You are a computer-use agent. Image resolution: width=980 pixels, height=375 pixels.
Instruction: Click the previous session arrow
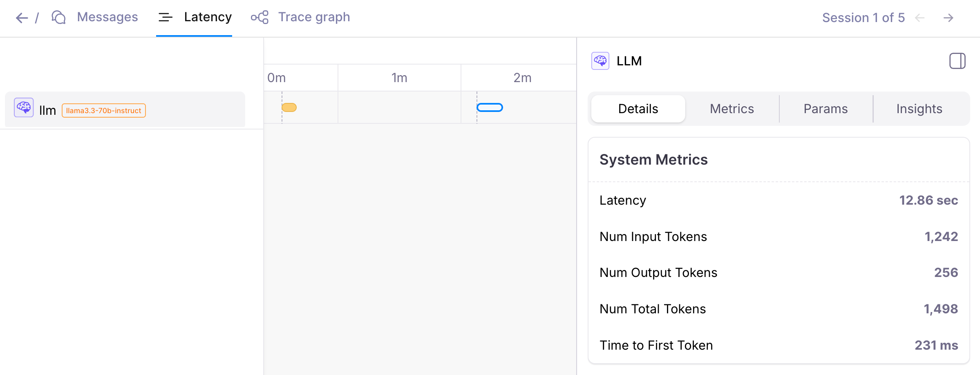[x=920, y=18]
